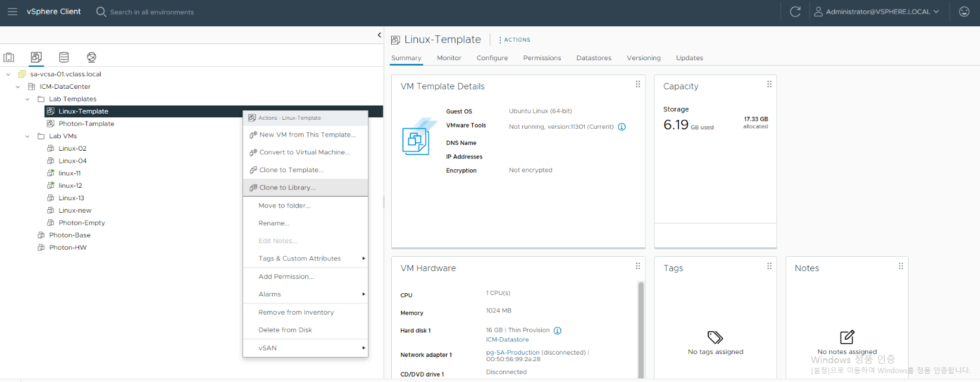Select Clone to Library menu entry
Image resolution: width=980 pixels, height=382 pixels.
pyautogui.click(x=305, y=188)
